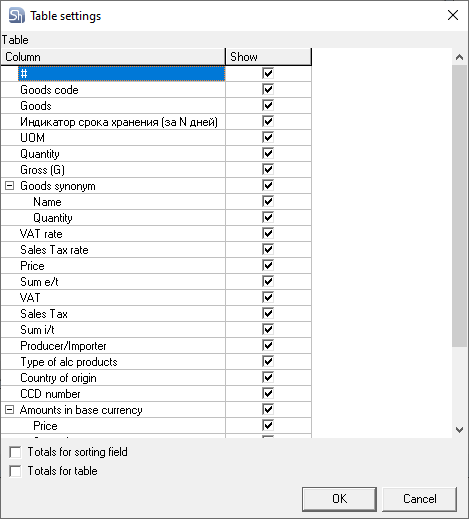The width and height of the screenshot is (469, 519).
Task: Enable Totals for table
Action: (15, 471)
